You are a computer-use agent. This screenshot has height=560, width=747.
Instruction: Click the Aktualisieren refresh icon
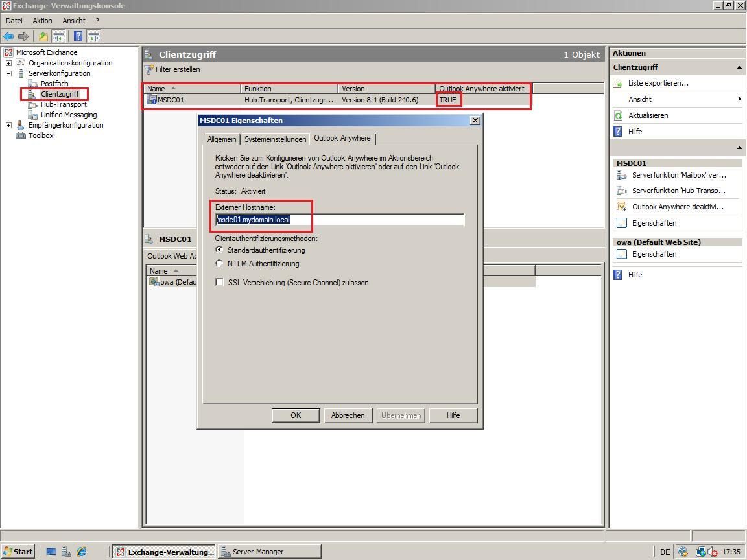618,116
